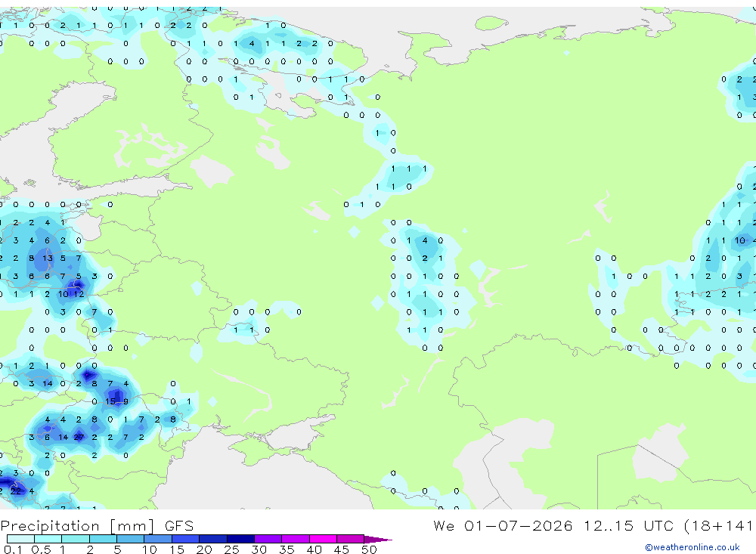Image resolution: width=756 pixels, height=554 pixels.
Task: Click the '50' legend label
Action: tap(370, 549)
